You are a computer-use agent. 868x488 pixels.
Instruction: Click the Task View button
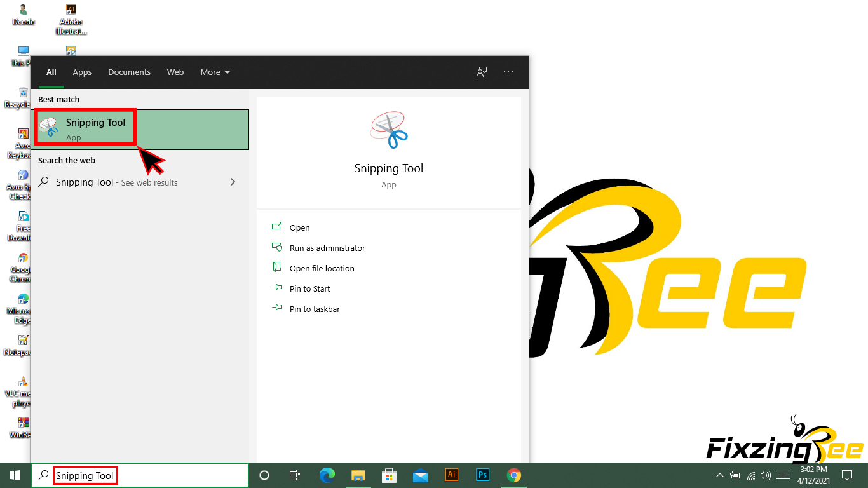295,475
